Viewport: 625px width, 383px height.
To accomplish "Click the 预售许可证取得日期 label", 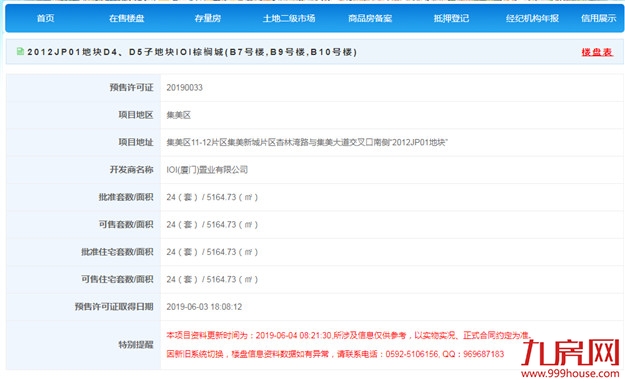I will point(114,306).
